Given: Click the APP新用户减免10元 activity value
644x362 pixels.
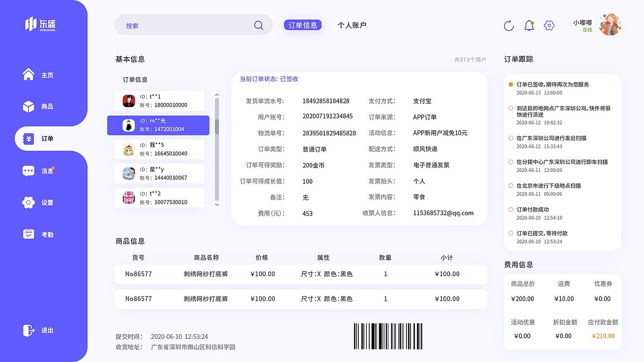Looking at the screenshot, I should coord(440,133).
